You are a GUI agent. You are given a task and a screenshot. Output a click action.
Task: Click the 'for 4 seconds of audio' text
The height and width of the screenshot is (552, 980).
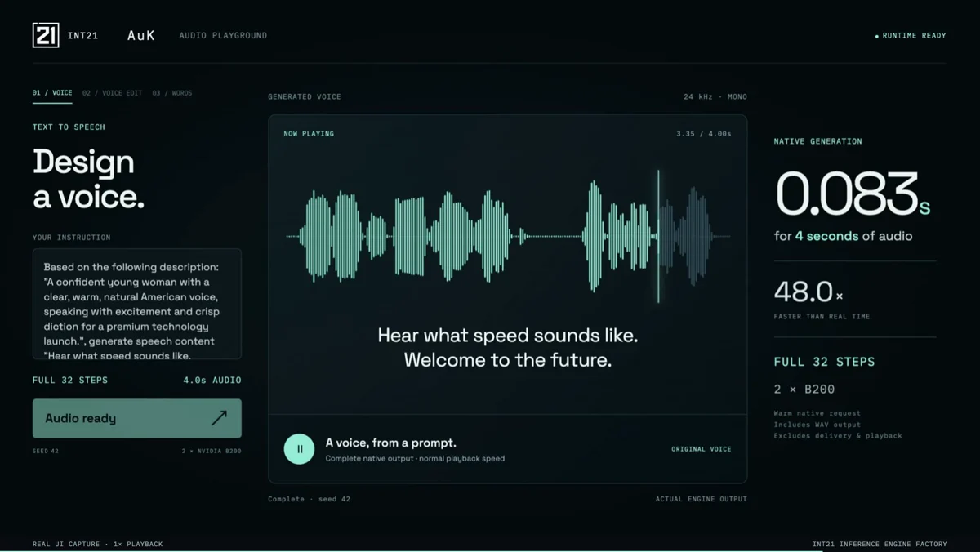coord(844,236)
